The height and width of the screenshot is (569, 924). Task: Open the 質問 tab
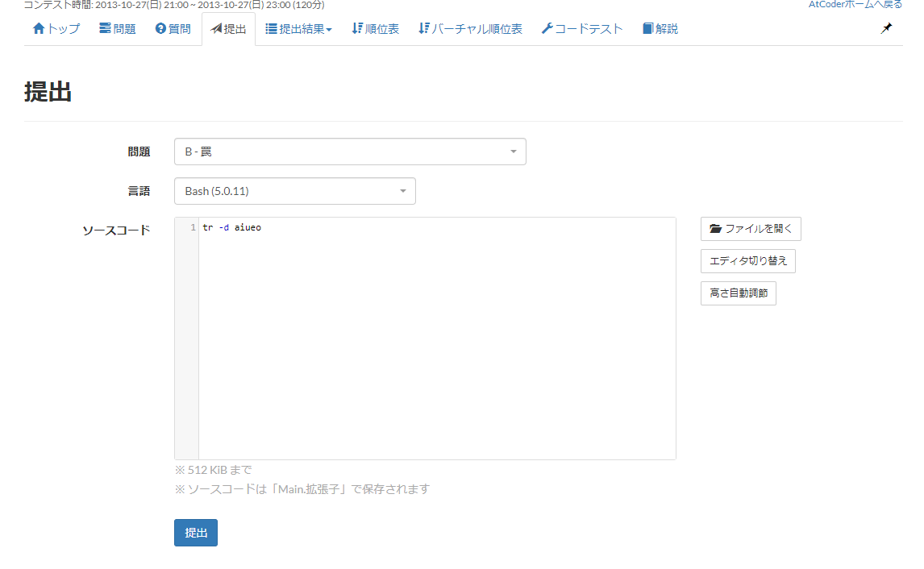[173, 27]
